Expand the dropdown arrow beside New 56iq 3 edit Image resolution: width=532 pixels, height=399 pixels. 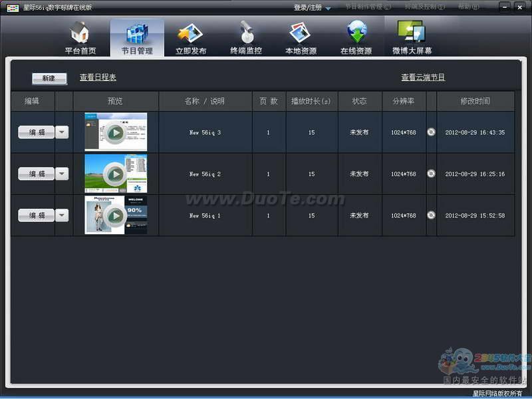pos(62,132)
